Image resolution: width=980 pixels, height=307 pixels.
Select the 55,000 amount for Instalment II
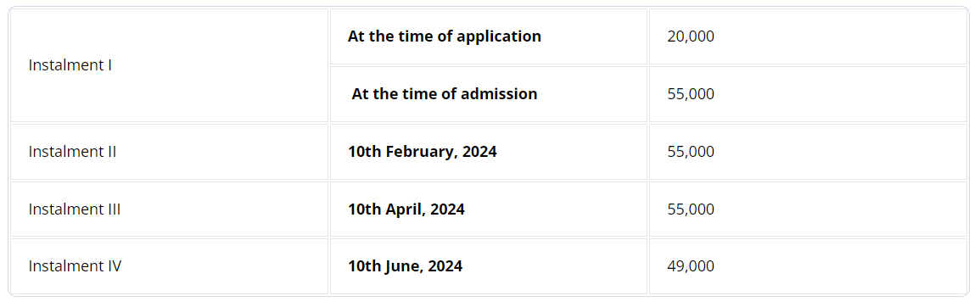[808, 152]
